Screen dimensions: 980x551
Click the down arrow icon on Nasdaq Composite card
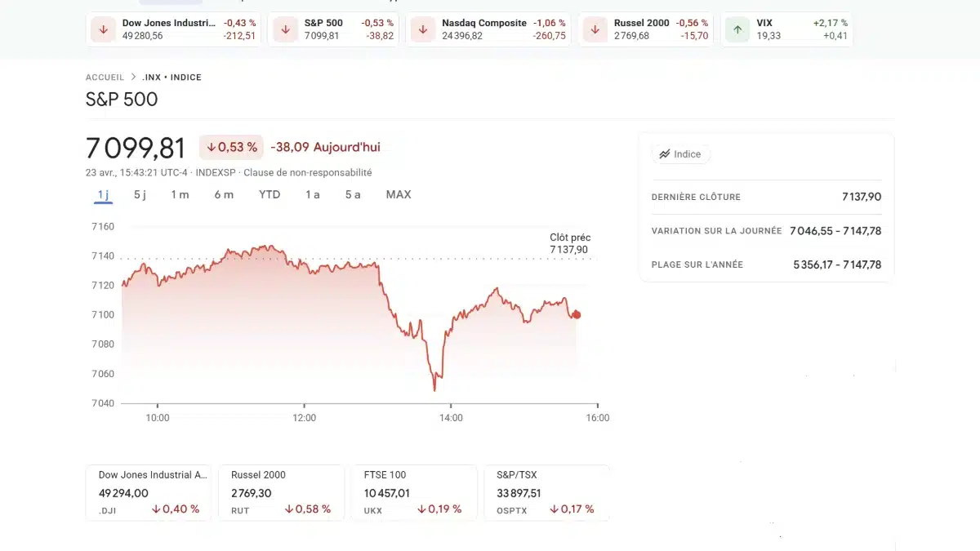pyautogui.click(x=423, y=29)
